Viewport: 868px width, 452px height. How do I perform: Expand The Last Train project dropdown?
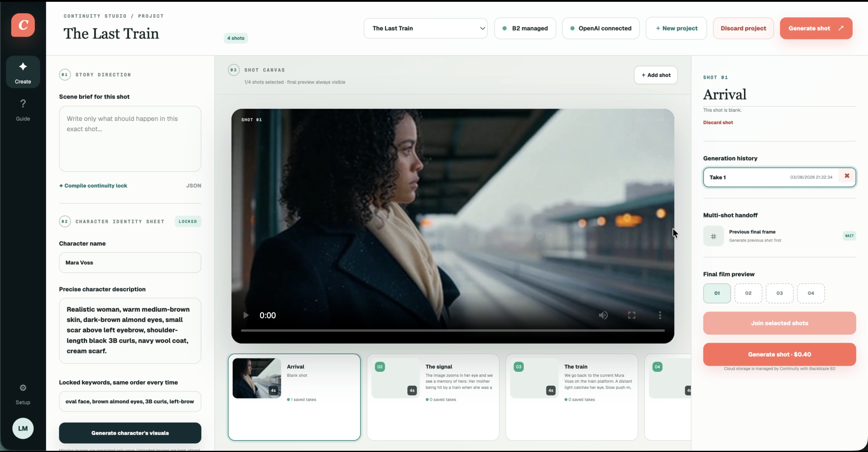pos(425,28)
